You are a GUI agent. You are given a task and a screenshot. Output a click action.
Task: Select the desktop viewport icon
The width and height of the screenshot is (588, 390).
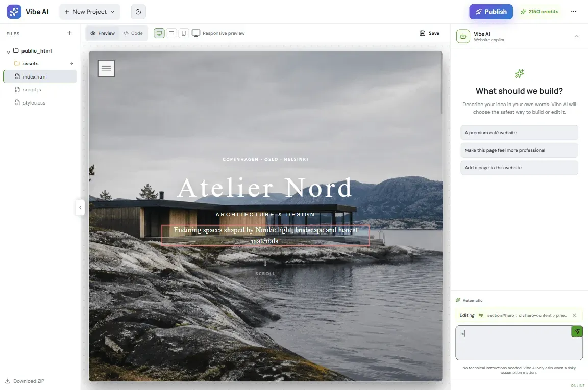pos(159,33)
